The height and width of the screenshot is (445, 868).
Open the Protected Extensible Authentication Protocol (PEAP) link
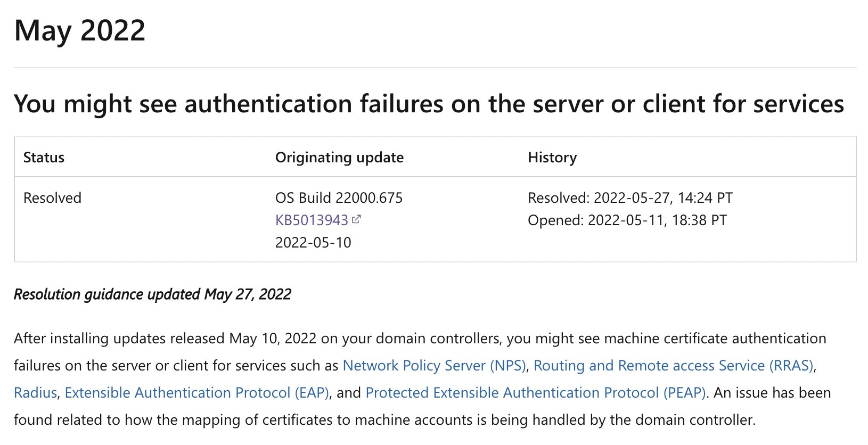click(536, 393)
